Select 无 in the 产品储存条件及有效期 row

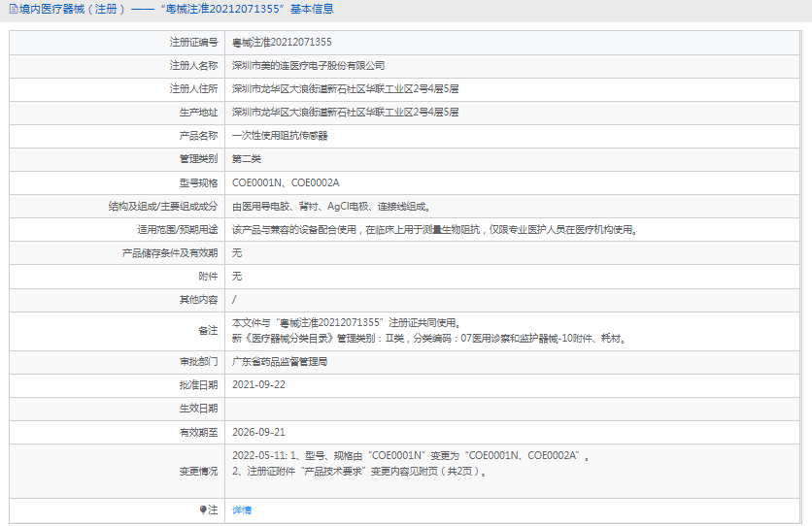pyautogui.click(x=237, y=253)
